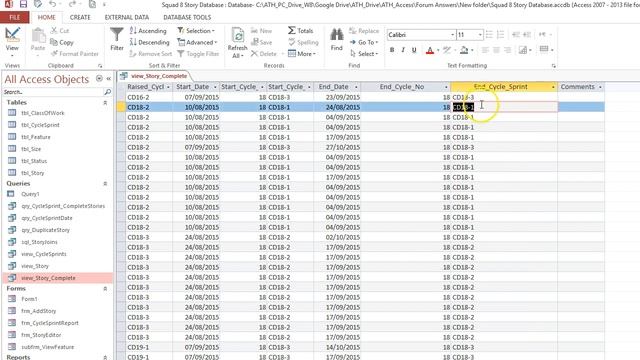The image size is (640, 360).
Task: Click the Copy command
Action: [x=62, y=42]
